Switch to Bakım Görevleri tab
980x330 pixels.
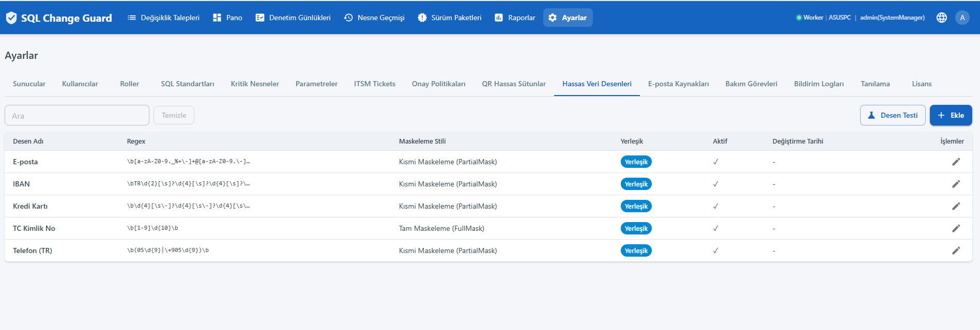pyautogui.click(x=752, y=84)
